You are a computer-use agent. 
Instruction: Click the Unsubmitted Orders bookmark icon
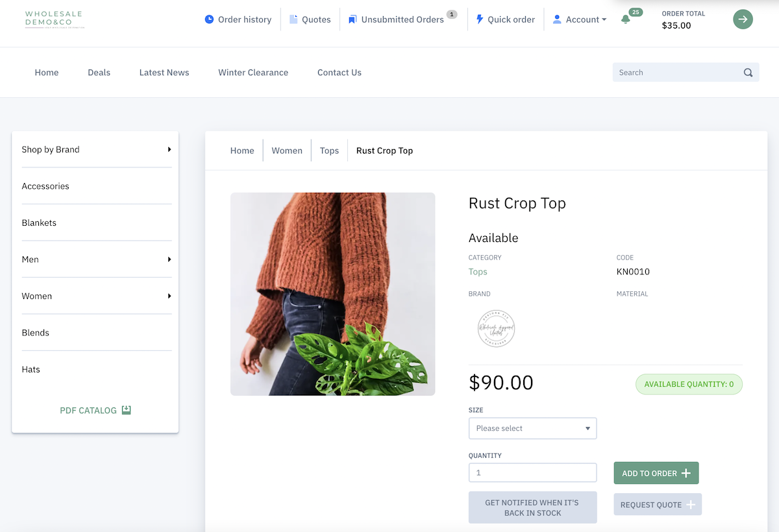click(x=352, y=19)
